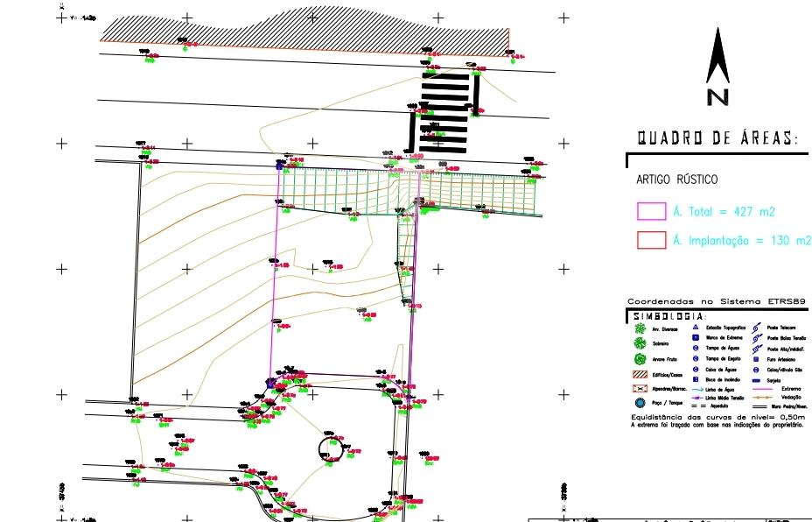Click the magenta Á. Total area swatch
812x522 pixels.
652,211
